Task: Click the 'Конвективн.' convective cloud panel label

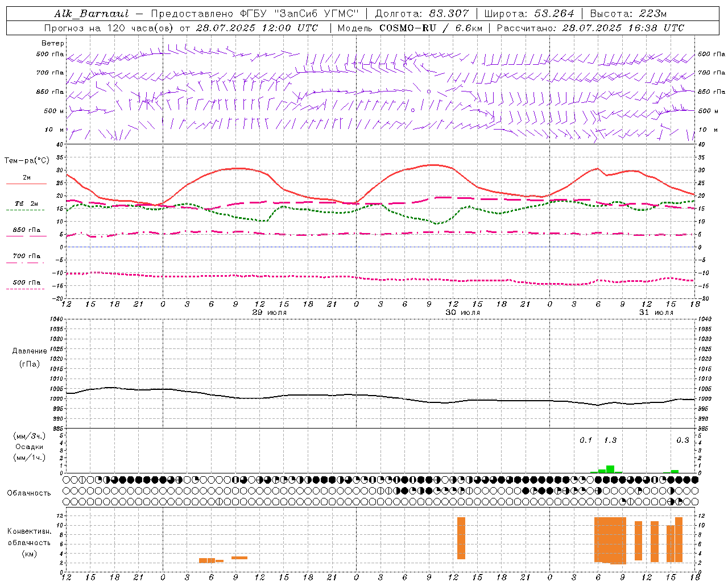Action: coord(29,531)
